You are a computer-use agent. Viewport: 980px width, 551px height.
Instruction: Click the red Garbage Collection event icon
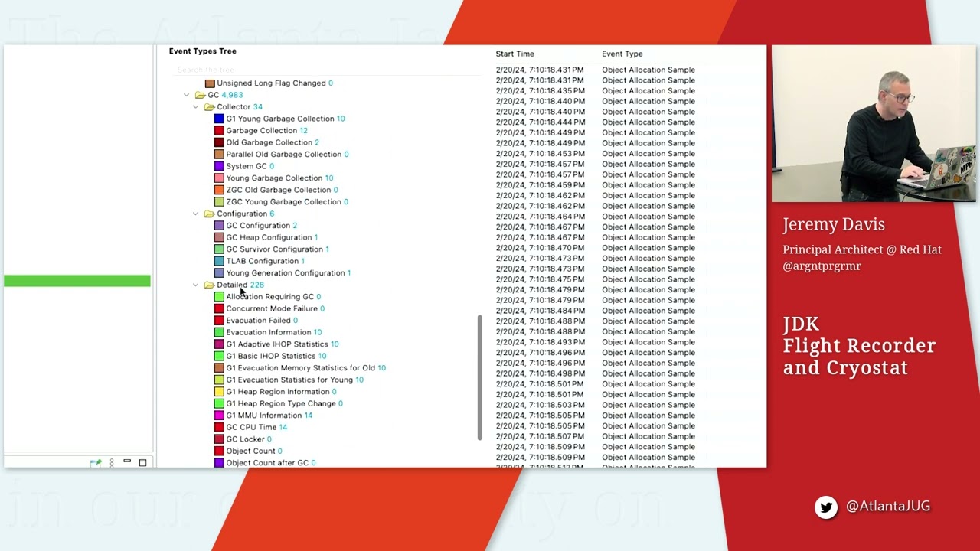pyautogui.click(x=219, y=131)
